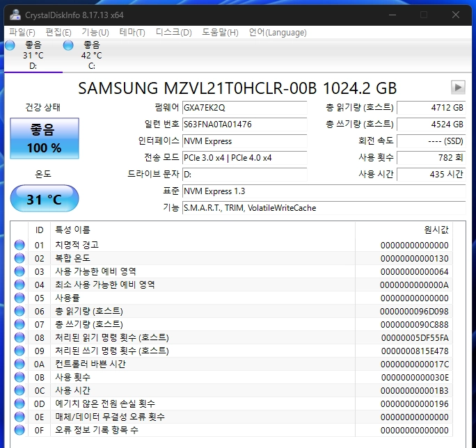The width and height of the screenshot is (476, 448).
Task: Click the transfer mode field PCIe 3.0 x4
Action: pyautogui.click(x=244, y=157)
